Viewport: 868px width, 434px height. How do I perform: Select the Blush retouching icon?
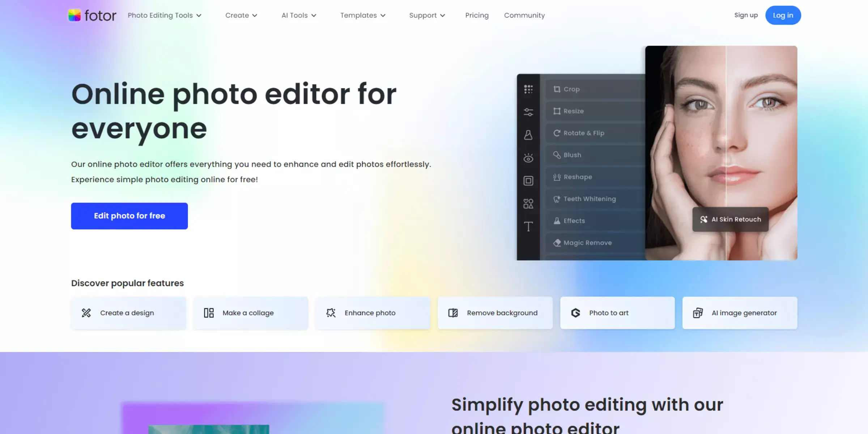[x=556, y=154]
